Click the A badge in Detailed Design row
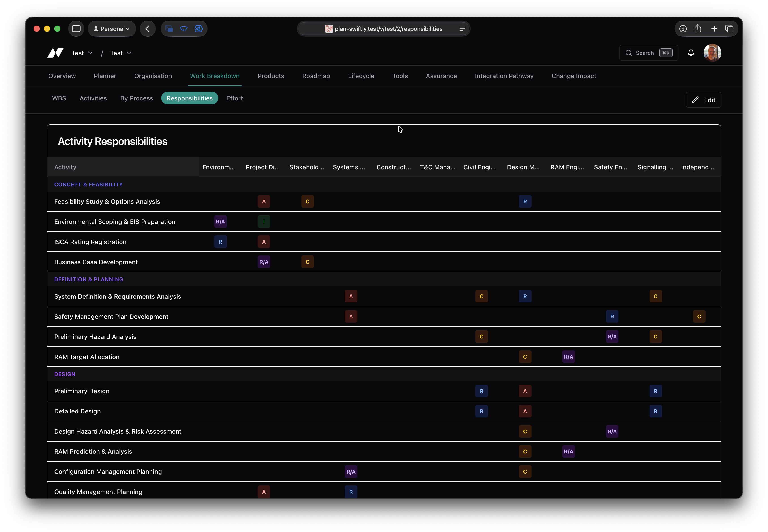Viewport: 768px width, 532px height. coord(525,411)
